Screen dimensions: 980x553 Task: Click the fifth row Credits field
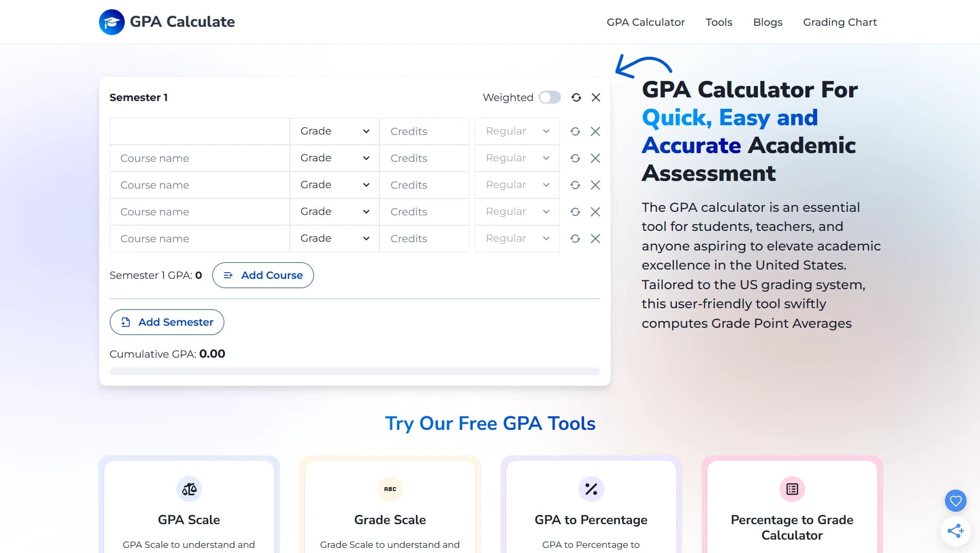click(x=424, y=239)
